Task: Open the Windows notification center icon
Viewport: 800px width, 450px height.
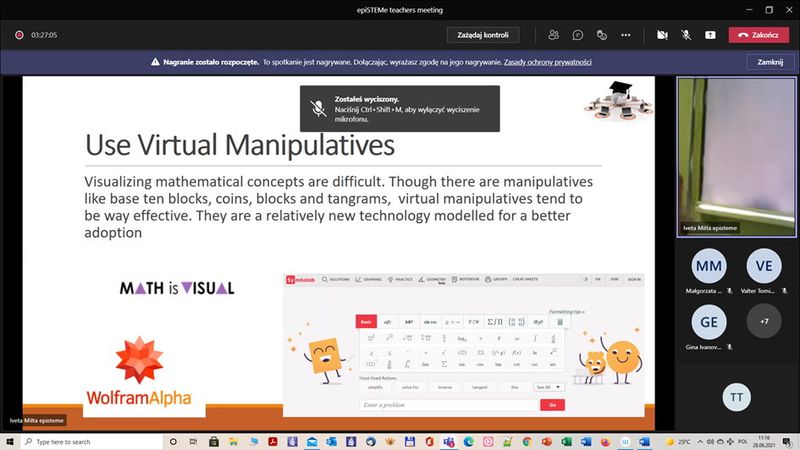Action: 787,442
